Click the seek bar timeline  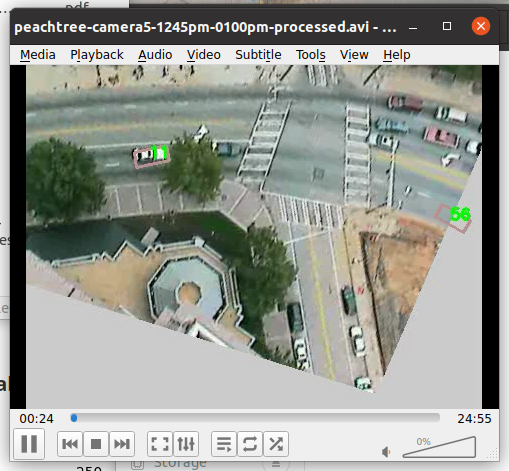point(255,418)
